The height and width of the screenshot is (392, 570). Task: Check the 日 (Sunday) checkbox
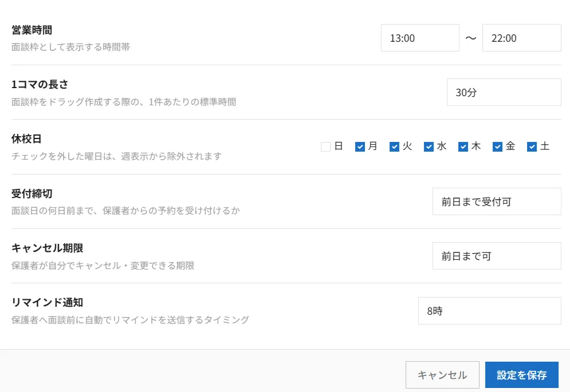tap(326, 146)
